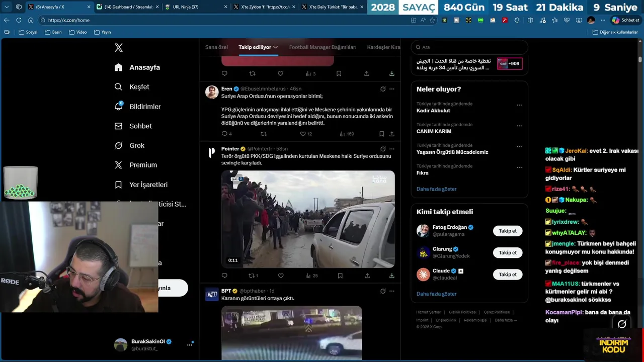Viewport: 644px width, 362px height.
Task: Go to browser home page
Action: tap(31, 20)
